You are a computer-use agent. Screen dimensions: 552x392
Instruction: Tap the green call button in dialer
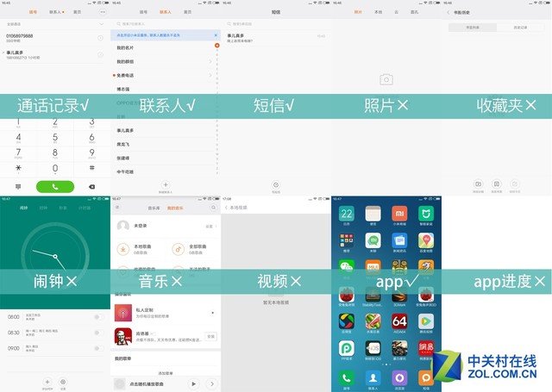click(55, 187)
